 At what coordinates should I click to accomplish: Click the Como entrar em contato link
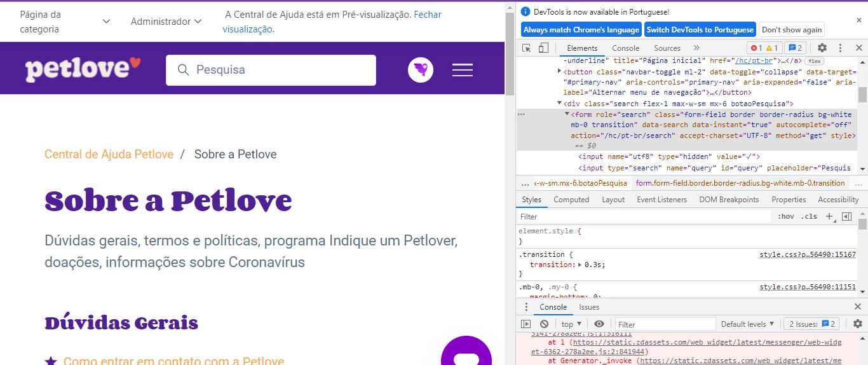173,361
